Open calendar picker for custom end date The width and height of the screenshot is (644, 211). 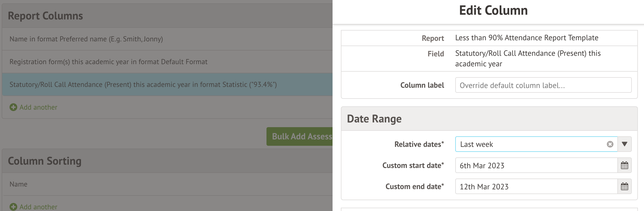[624, 186]
